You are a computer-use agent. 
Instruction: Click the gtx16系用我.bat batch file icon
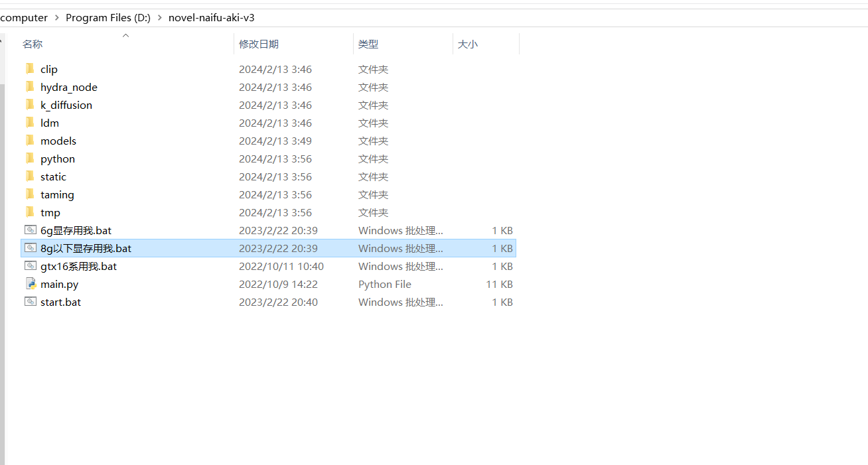(30, 266)
